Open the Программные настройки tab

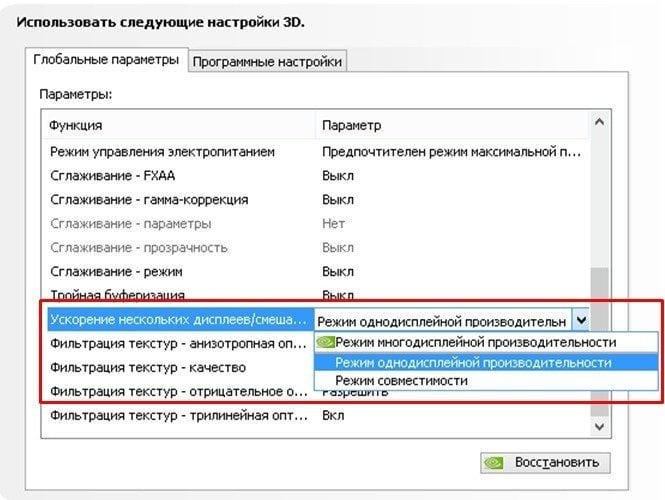point(267,62)
